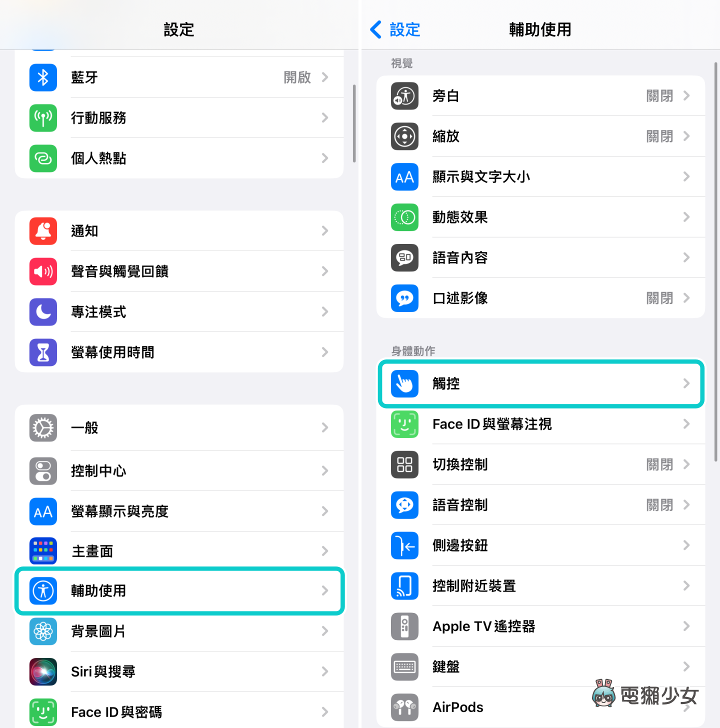Go back to 設定 from 輔助使用
The width and height of the screenshot is (720, 728).
tap(395, 29)
